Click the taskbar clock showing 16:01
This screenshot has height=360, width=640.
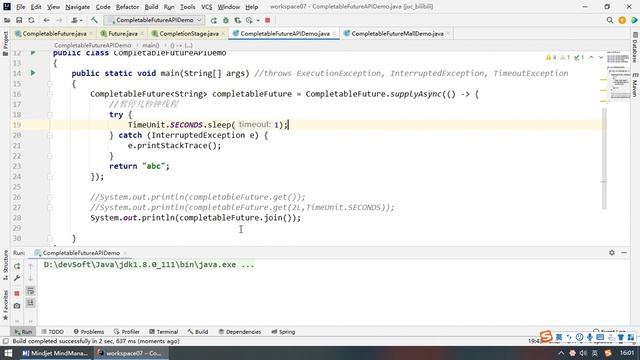point(627,353)
